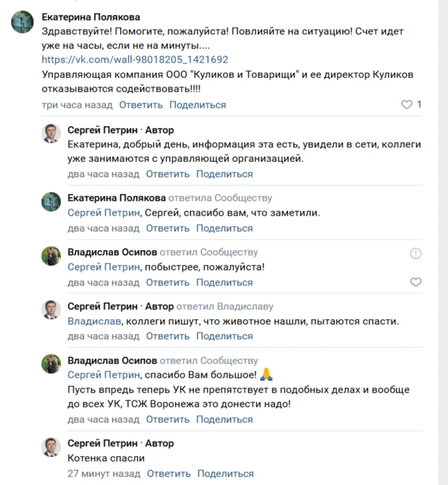Open the "три часа назад" timestamp

[77, 105]
